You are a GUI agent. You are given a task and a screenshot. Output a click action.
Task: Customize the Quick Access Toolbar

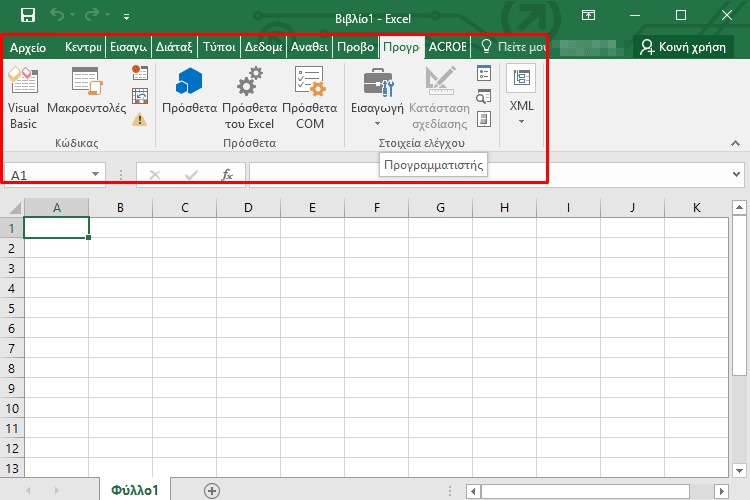(x=126, y=17)
